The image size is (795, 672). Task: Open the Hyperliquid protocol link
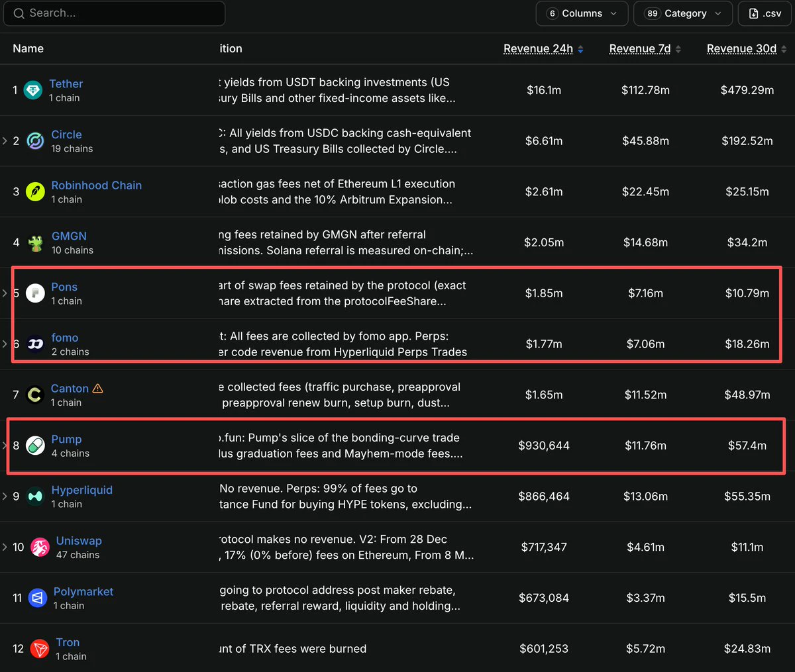[82, 490]
